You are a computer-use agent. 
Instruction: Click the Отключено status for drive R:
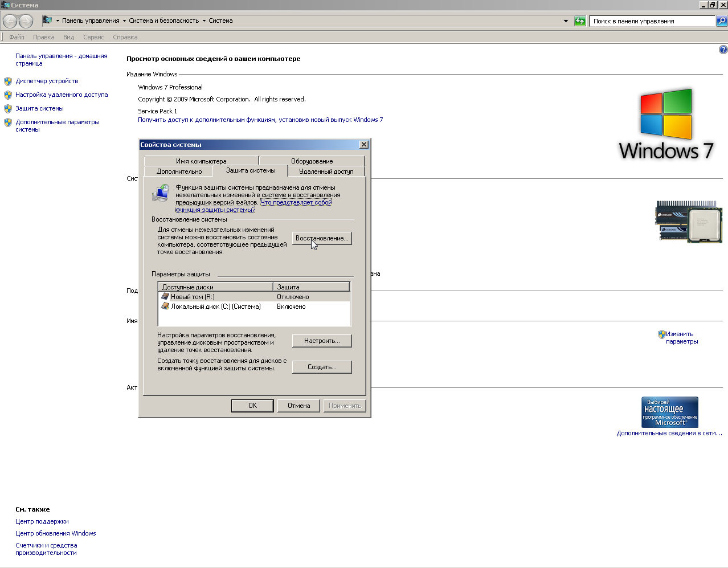click(x=293, y=297)
